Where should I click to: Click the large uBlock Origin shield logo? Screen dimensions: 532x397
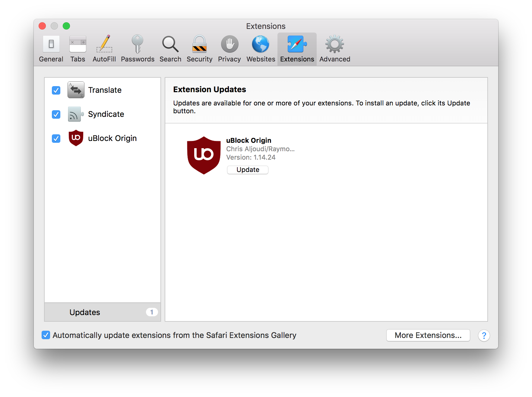pyautogui.click(x=204, y=155)
